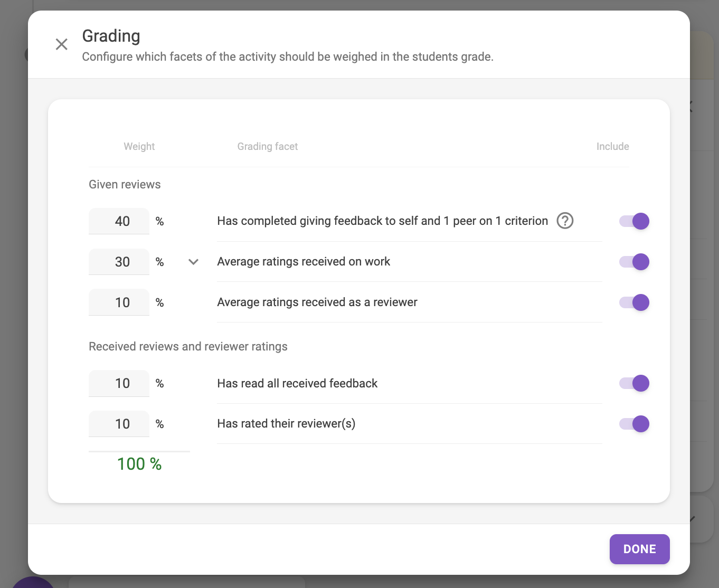
Task: Select Average ratings received as a reviewer label
Action: [x=317, y=302]
